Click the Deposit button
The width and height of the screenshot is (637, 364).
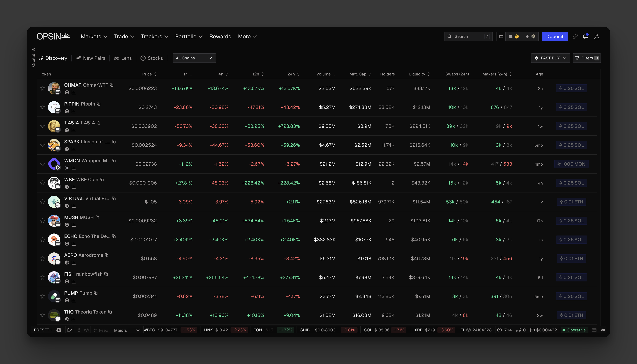(554, 36)
